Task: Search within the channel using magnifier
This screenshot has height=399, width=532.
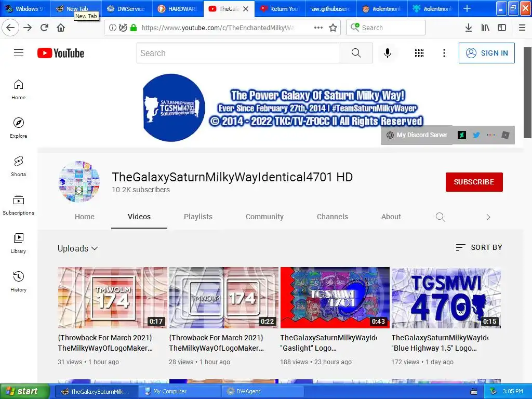Action: [441, 217]
